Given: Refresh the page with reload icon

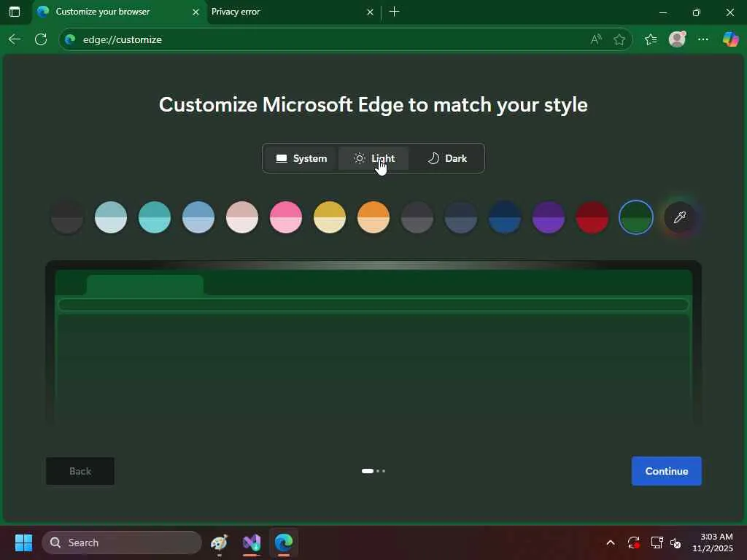Looking at the screenshot, I should (x=41, y=39).
